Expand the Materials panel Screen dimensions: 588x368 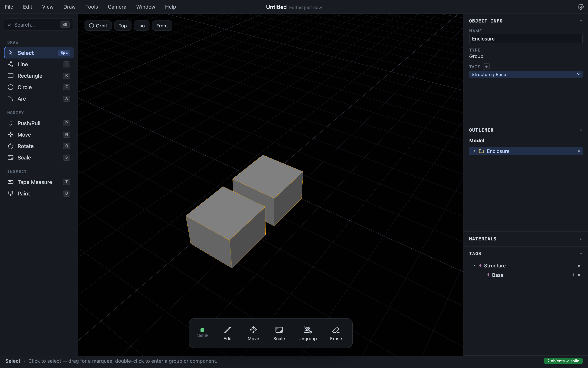(581, 239)
